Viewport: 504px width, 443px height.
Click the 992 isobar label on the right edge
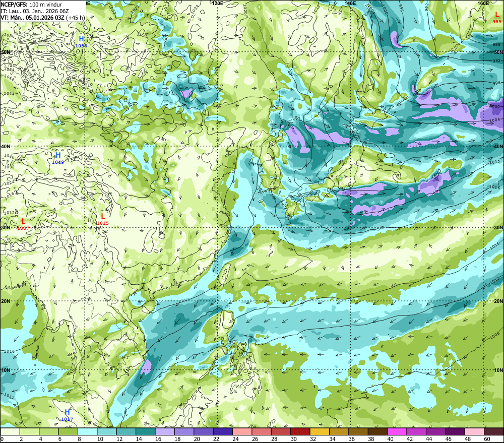point(496,60)
